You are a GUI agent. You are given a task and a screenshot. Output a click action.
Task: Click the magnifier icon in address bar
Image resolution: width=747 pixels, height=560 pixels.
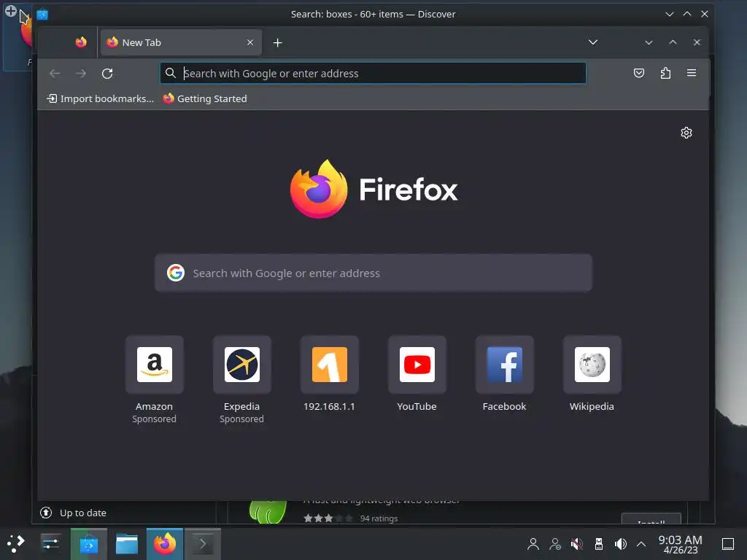[x=170, y=73]
